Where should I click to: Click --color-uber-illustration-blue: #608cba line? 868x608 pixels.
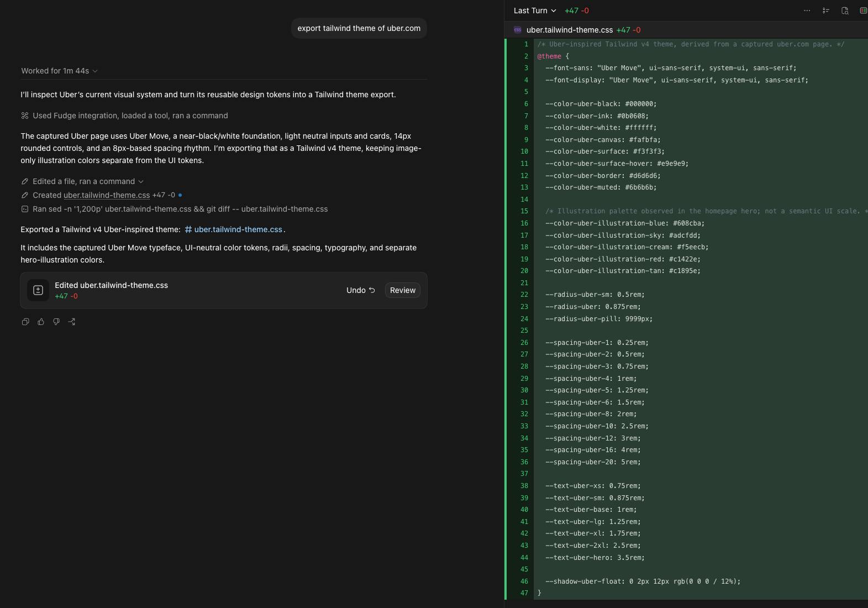625,223
